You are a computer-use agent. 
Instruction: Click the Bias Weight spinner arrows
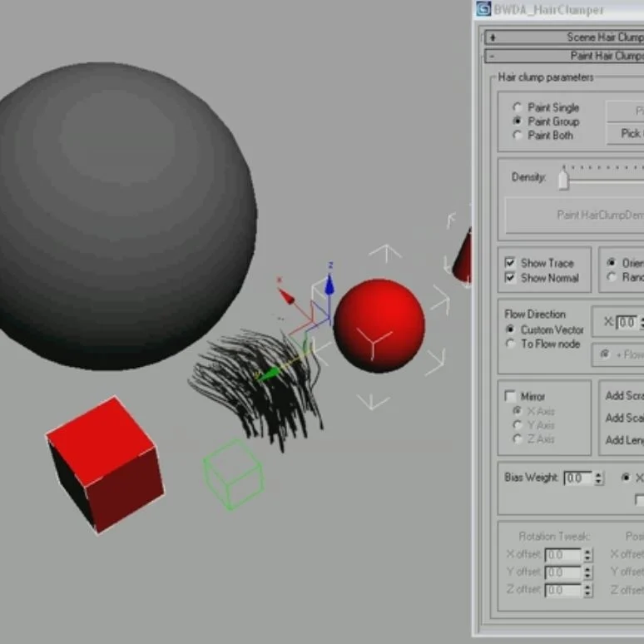coord(598,478)
